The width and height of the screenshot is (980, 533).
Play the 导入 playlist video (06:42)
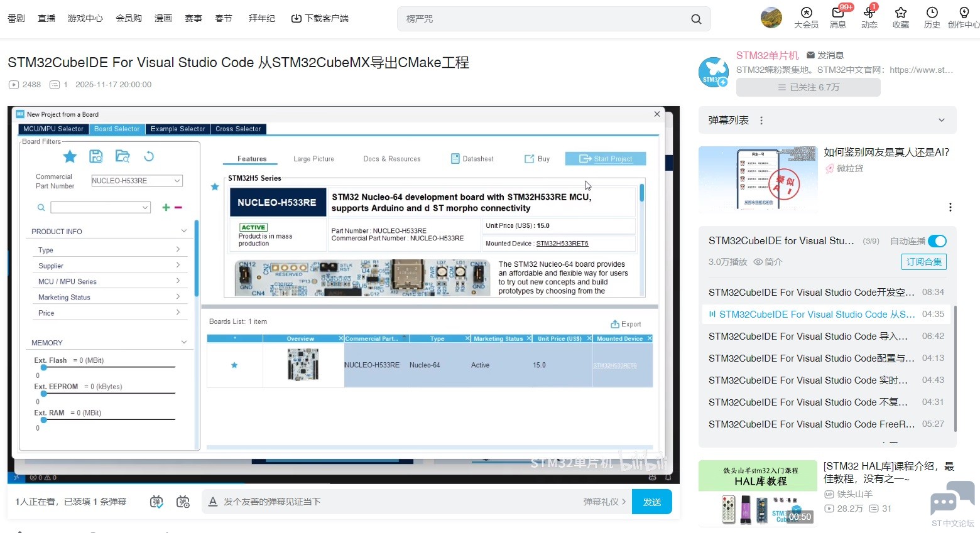[826, 336]
